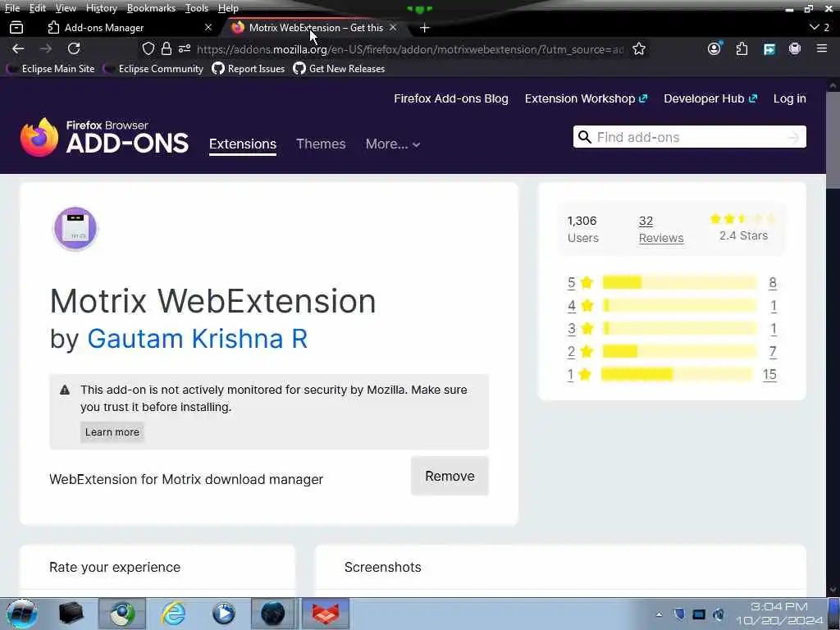The width and height of the screenshot is (840, 630).
Task: Click the Find add-ons search field
Action: pos(689,137)
